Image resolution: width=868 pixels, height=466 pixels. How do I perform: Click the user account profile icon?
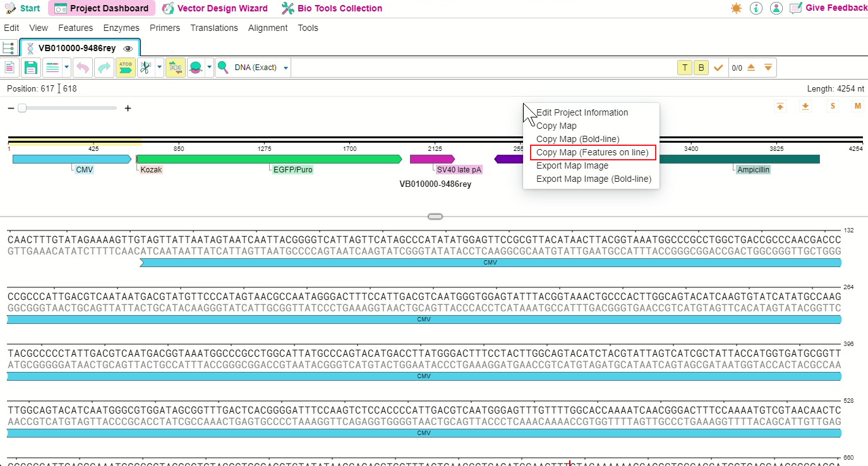click(776, 8)
